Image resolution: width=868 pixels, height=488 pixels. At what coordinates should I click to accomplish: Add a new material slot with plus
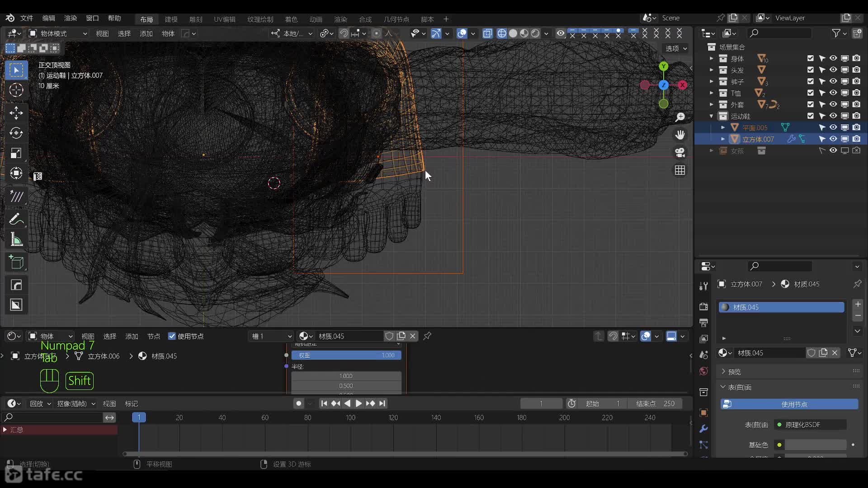tap(858, 304)
